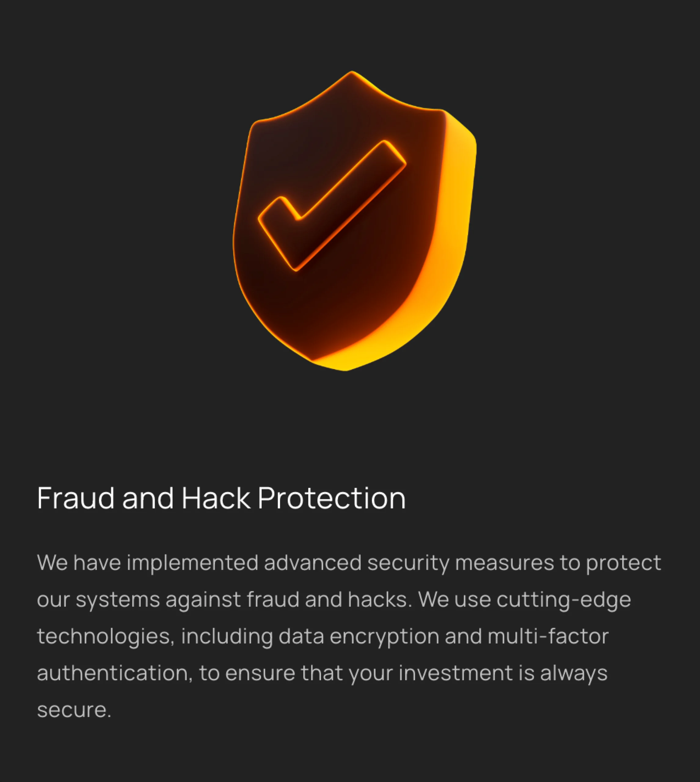Click the word "multi-factor" in the paragraph

coord(548,637)
